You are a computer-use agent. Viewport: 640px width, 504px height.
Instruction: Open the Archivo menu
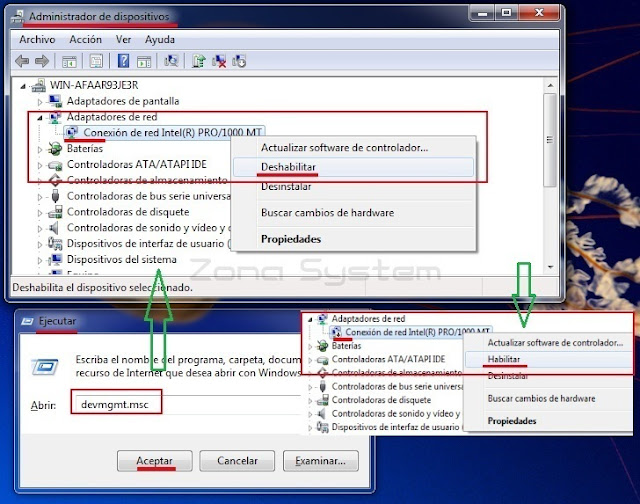coord(37,40)
